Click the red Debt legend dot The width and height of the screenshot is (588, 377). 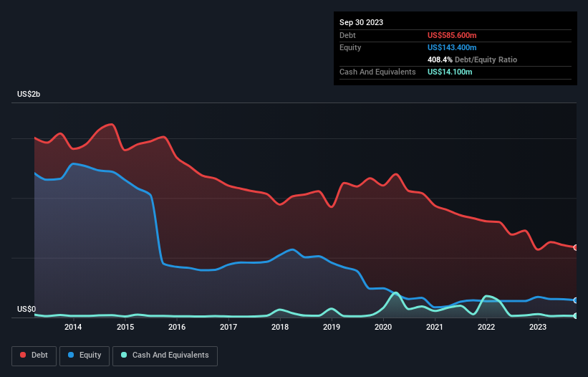point(23,355)
